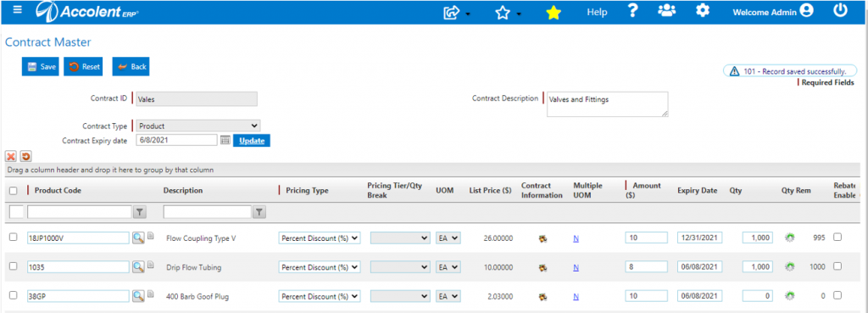This screenshot has width=868, height=313.
Task: Open Pricing Type dropdown for 1035
Action: click(320, 267)
